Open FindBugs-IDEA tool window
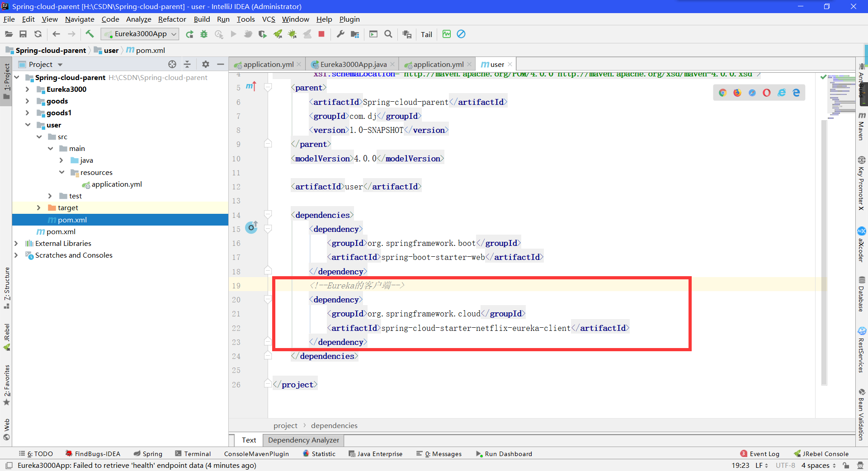Screen dimensions: 868x471 point(93,454)
